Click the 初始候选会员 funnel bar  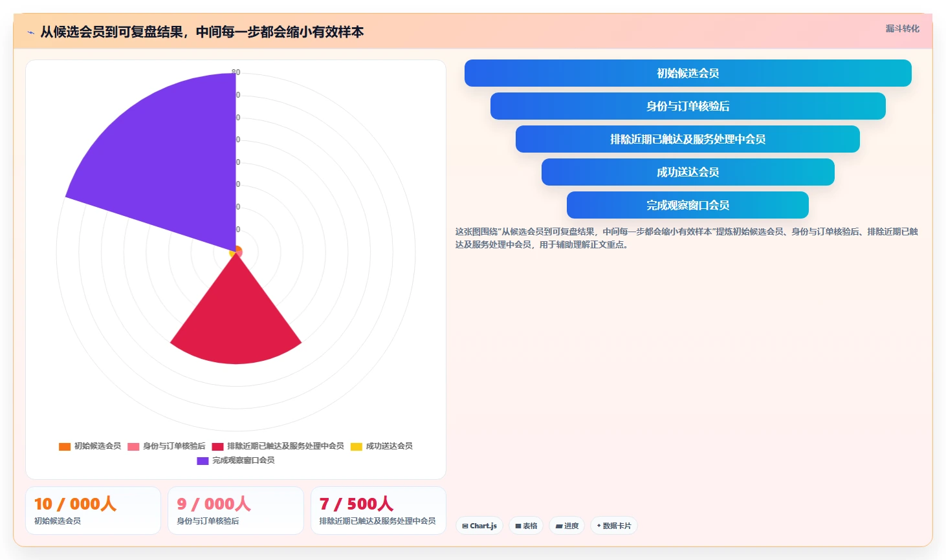[x=688, y=73]
